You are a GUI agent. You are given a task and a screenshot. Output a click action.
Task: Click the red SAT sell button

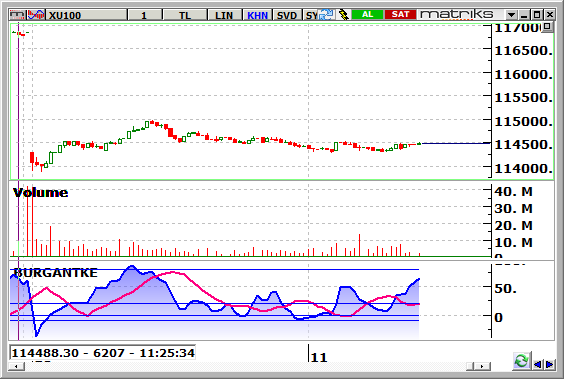click(400, 14)
